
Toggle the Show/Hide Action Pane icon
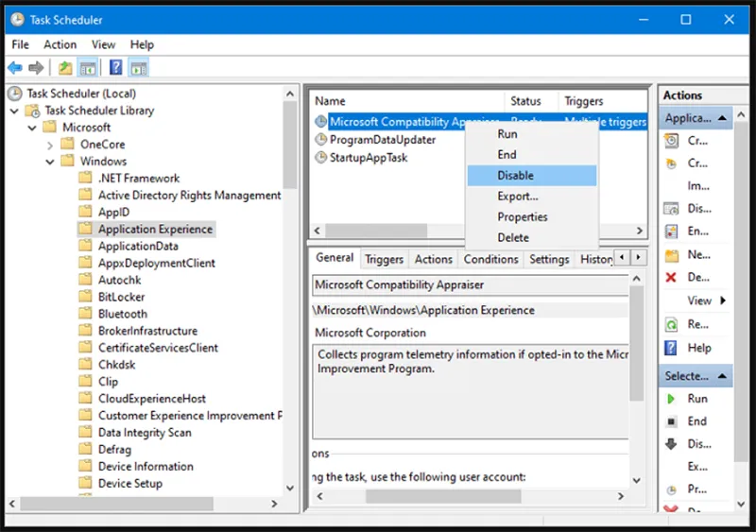(x=139, y=67)
